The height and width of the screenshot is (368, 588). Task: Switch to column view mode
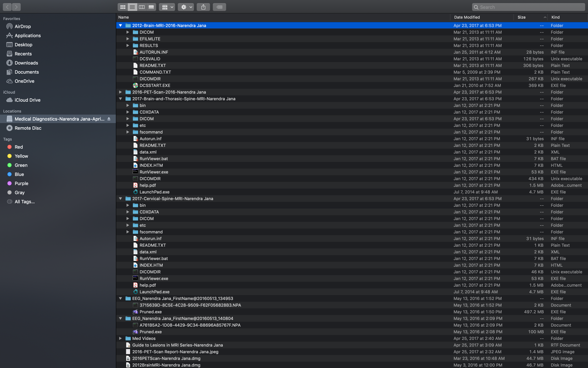(142, 7)
